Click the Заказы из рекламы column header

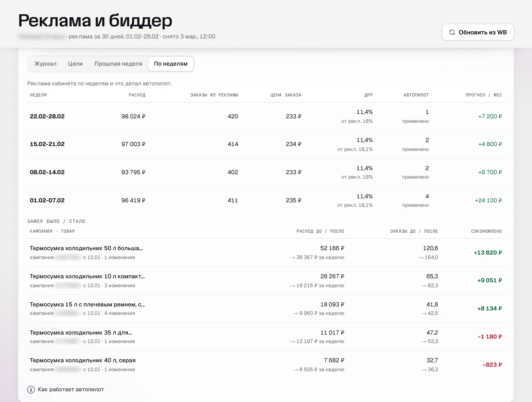[x=214, y=95]
